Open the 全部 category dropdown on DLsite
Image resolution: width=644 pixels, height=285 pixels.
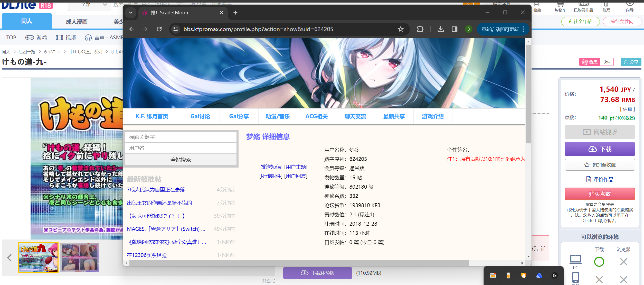tap(89, 5)
